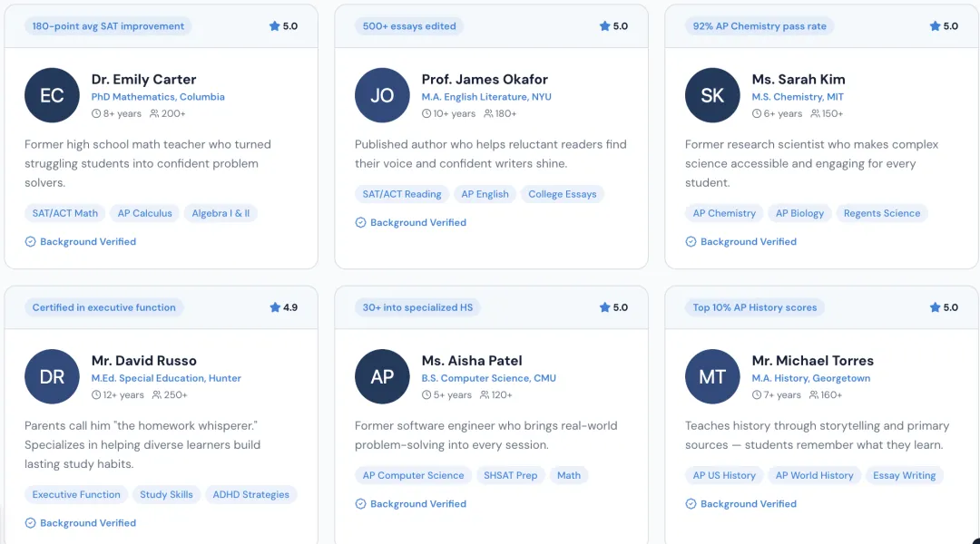
Task: Choose the Regents Science tag
Action: coord(882,213)
